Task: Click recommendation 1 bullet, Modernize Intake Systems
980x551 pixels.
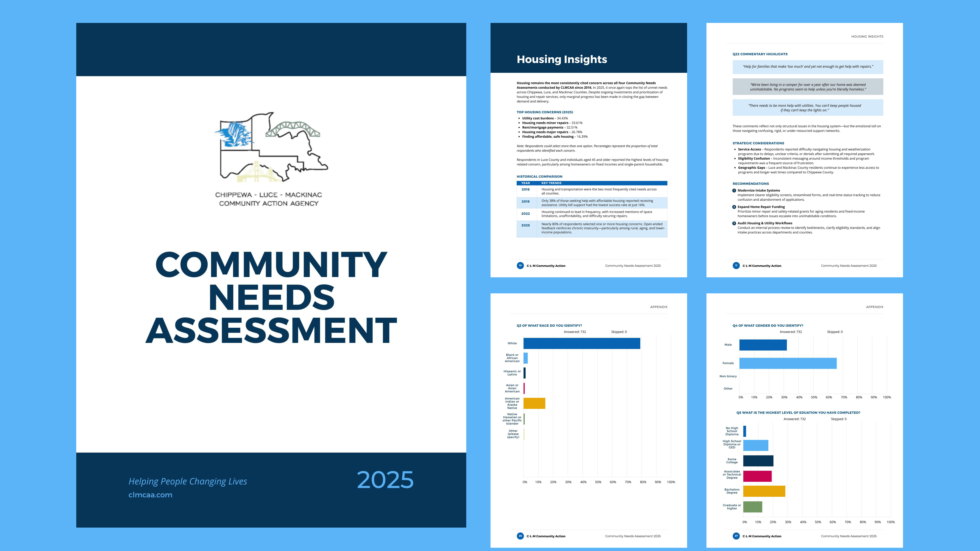Action: coord(734,191)
